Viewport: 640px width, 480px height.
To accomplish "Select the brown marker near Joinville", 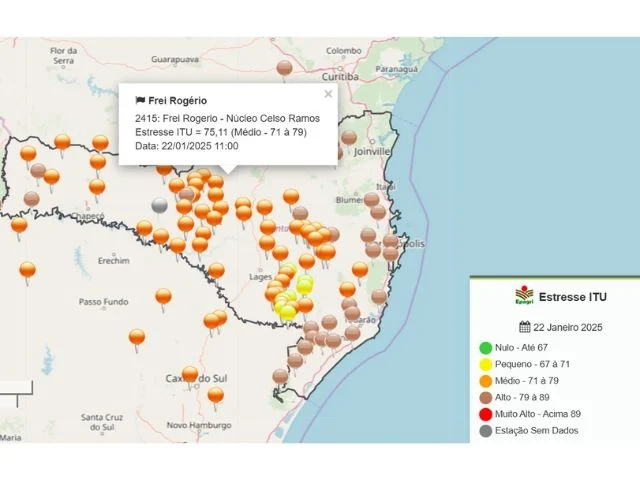I will [x=349, y=138].
